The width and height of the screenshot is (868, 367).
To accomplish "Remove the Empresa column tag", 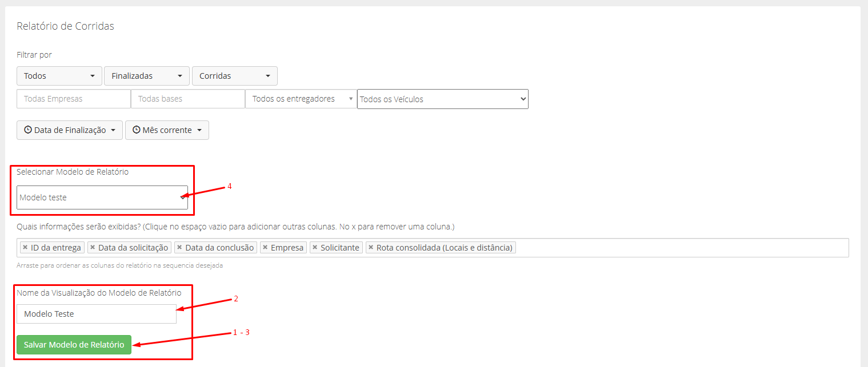I will [265, 248].
